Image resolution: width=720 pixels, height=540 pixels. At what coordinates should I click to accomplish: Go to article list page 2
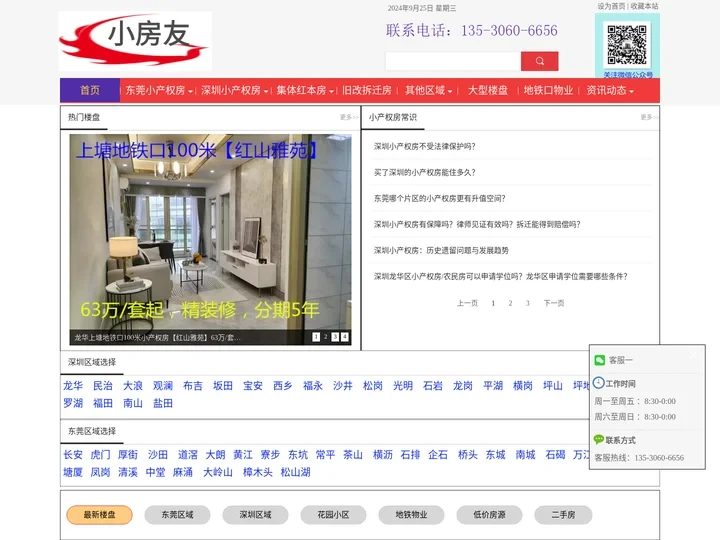pyautogui.click(x=510, y=303)
